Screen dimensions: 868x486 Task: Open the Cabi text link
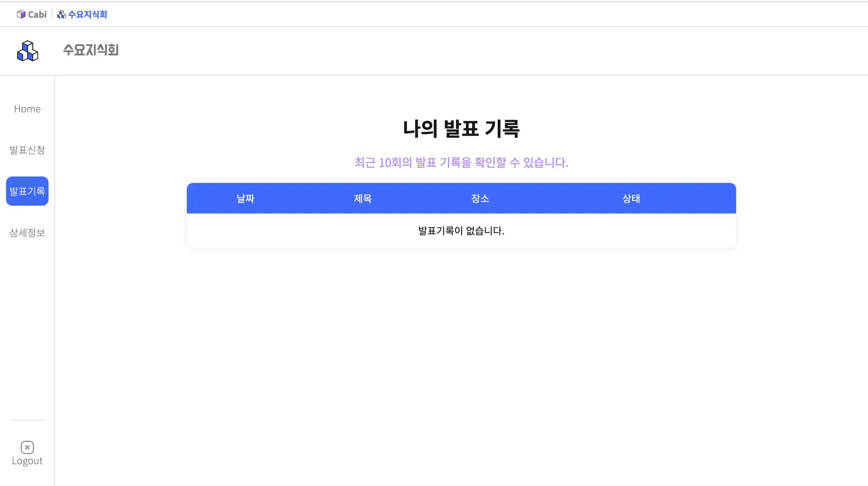pyautogui.click(x=37, y=14)
